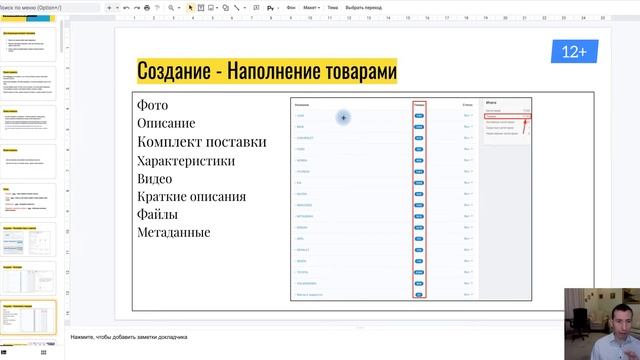Open the Ру input tools

(x=270, y=8)
